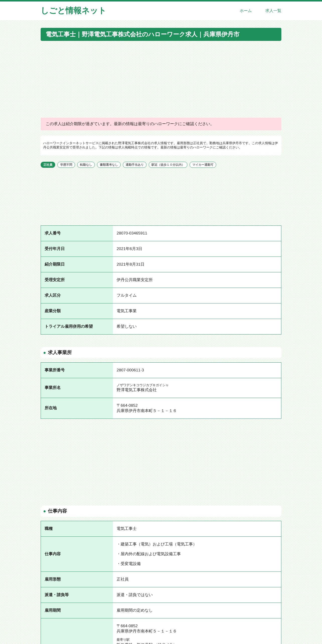Click the 書類選考なし tag
This screenshot has height=644, width=322.
coord(109,165)
